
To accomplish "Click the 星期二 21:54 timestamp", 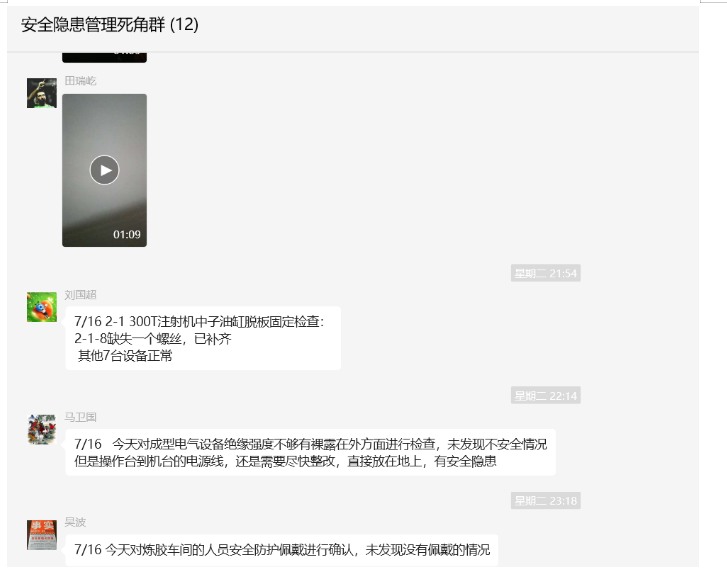I will click(x=546, y=273).
